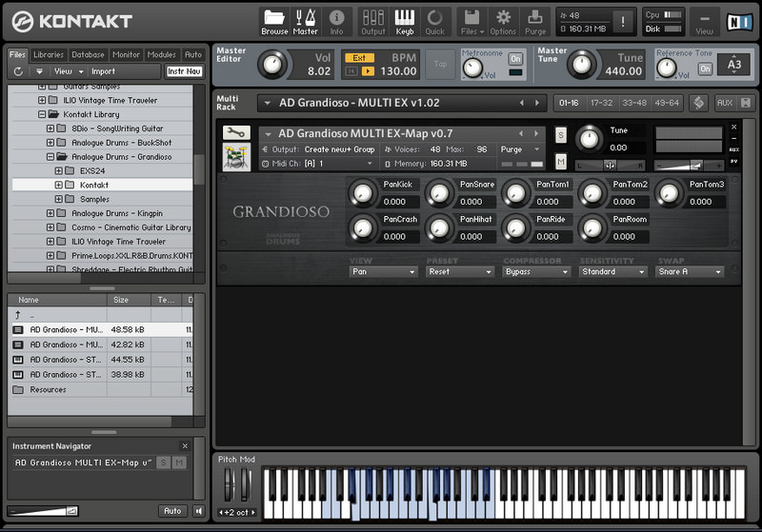
Task: Click the Purge icon in toolbar
Action: coord(535,22)
